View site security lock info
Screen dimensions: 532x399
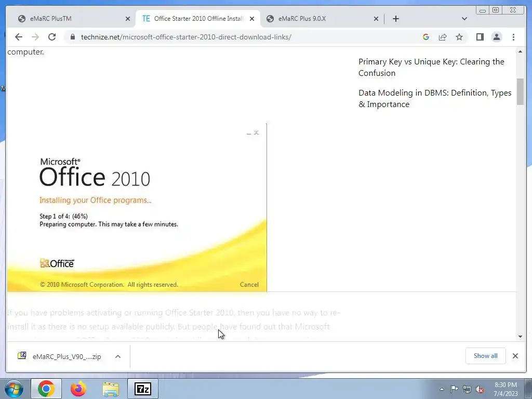pyautogui.click(x=72, y=37)
